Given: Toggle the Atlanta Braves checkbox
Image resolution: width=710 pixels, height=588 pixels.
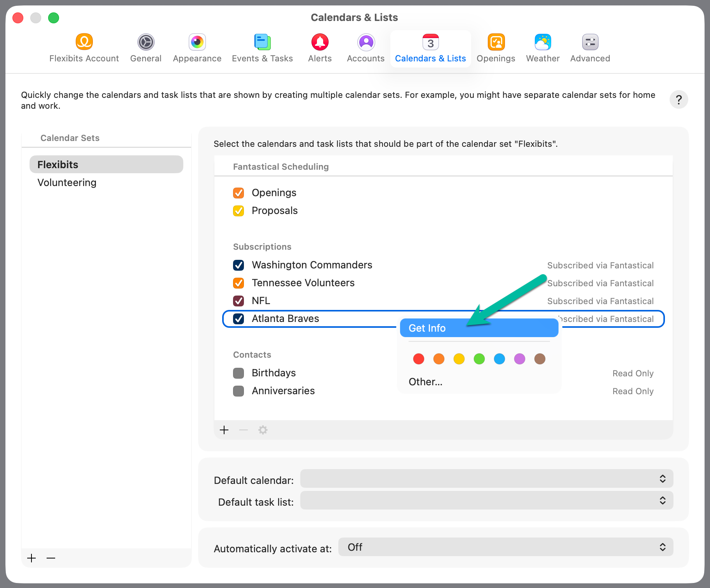Looking at the screenshot, I should point(238,319).
